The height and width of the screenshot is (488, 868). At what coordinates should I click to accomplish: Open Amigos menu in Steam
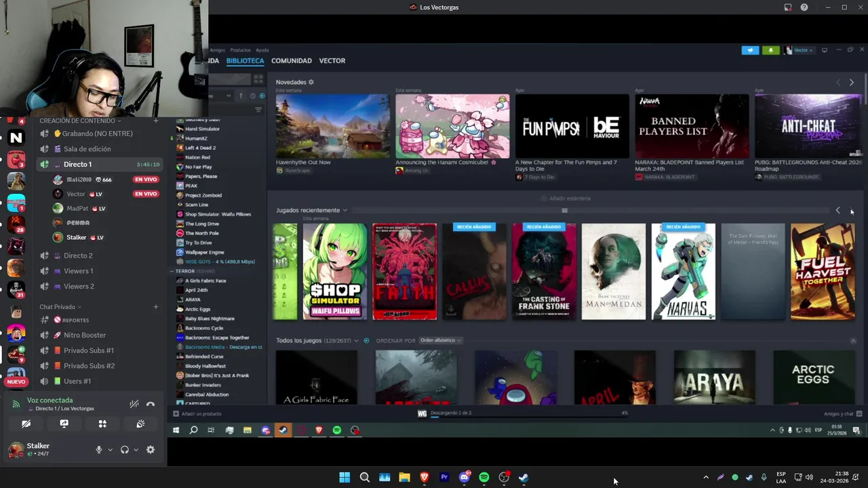[218, 50]
